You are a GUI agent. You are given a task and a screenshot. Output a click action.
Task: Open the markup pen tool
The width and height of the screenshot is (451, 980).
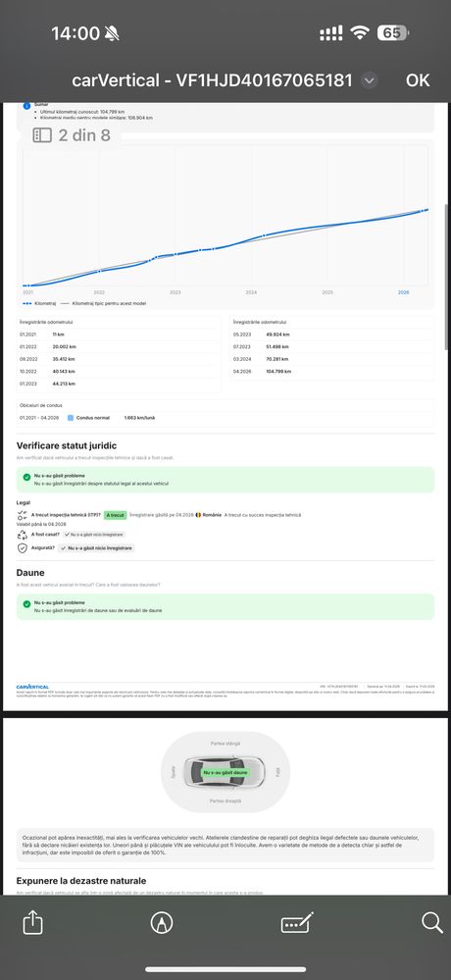[x=162, y=922]
